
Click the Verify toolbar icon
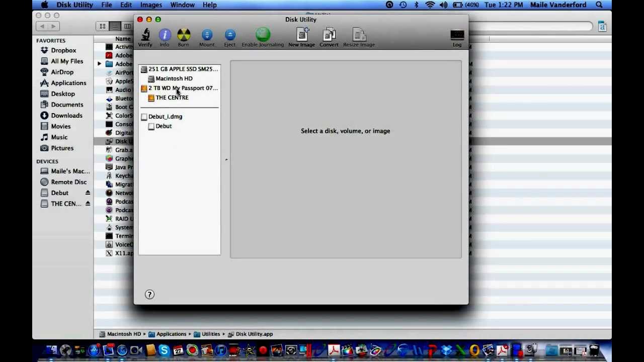point(145,38)
